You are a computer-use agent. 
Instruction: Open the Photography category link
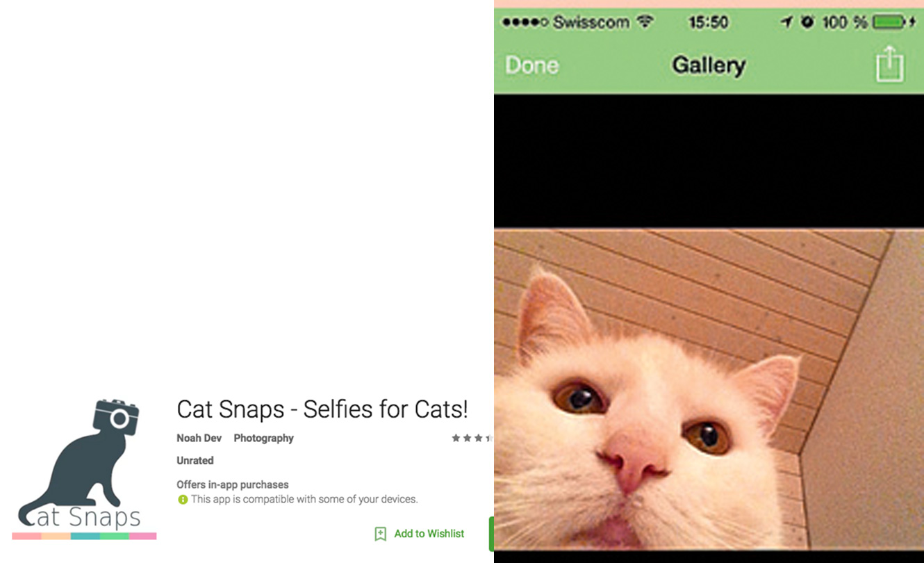[263, 438]
